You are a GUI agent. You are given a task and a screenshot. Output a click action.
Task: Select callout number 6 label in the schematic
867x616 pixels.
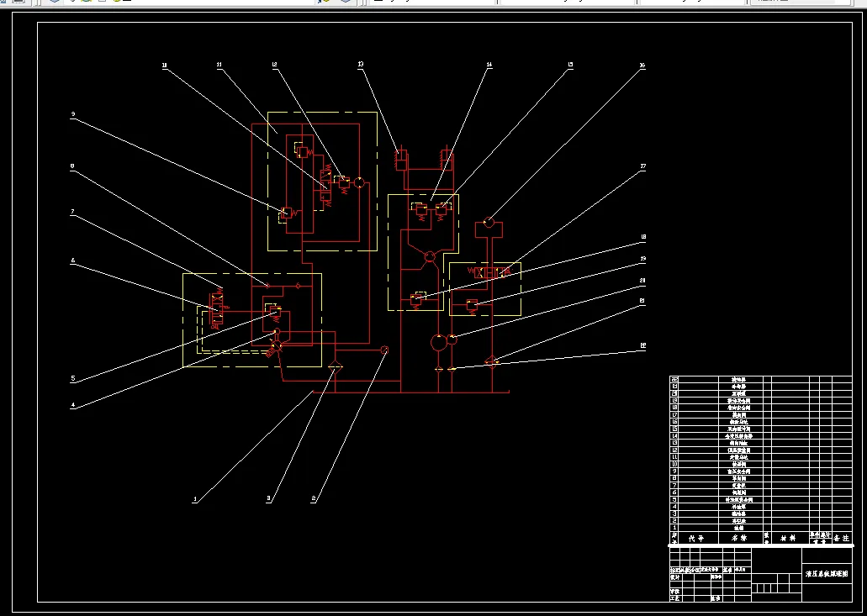(x=72, y=261)
